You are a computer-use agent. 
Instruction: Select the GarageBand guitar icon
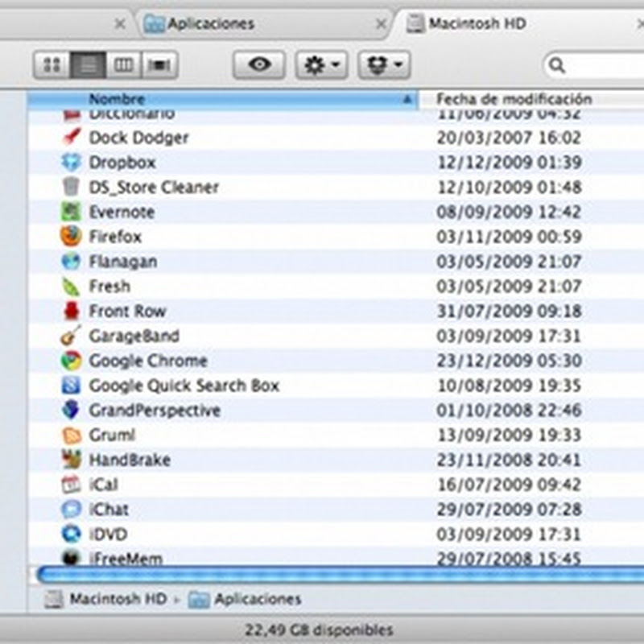[71, 336]
